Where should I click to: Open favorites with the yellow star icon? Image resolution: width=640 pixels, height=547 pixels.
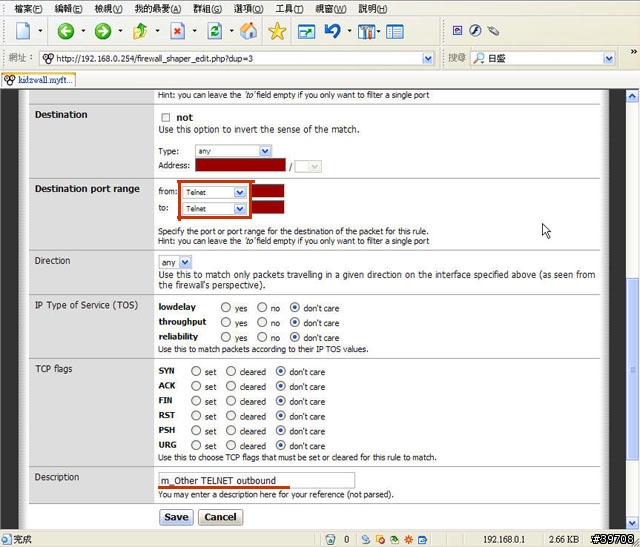click(x=277, y=31)
